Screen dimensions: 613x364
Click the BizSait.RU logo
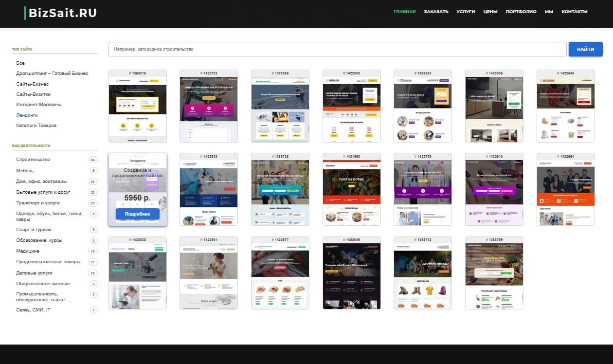point(62,13)
